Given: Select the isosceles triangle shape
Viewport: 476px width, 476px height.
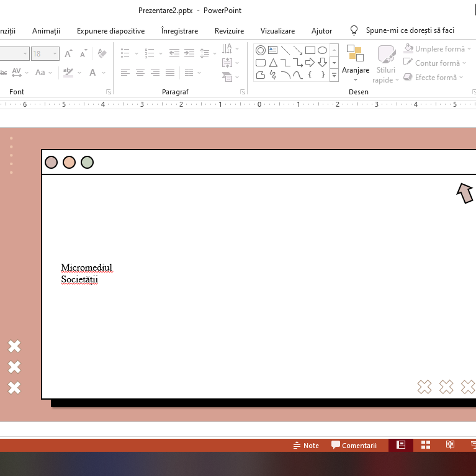Looking at the screenshot, I should click(x=272, y=63).
